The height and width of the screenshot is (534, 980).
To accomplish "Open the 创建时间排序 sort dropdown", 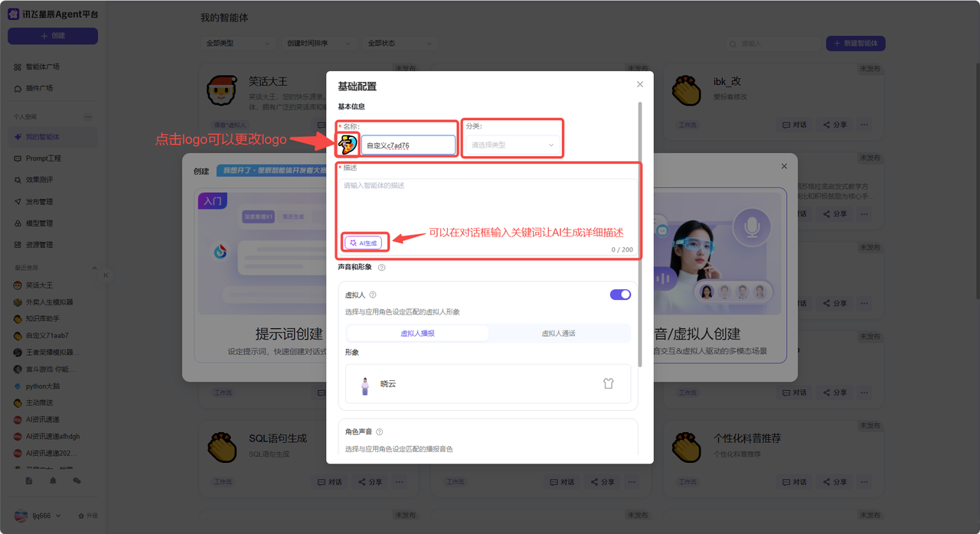I will click(x=318, y=44).
